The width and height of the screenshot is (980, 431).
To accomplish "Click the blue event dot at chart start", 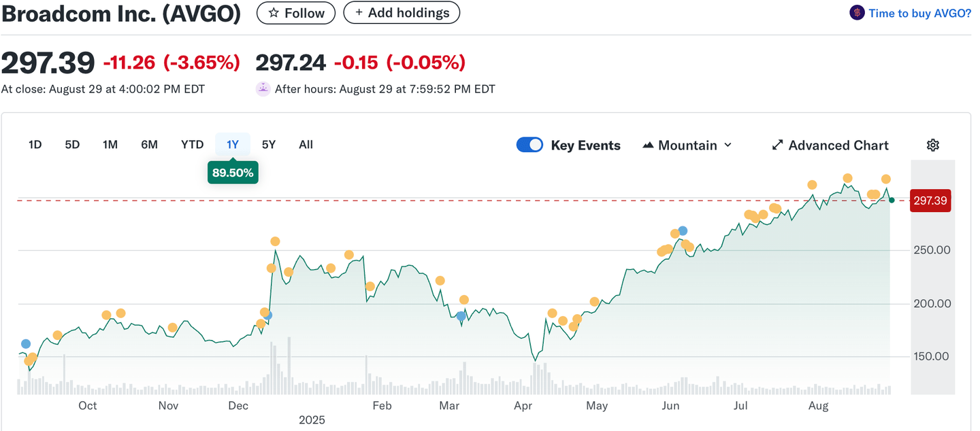I will point(26,344).
